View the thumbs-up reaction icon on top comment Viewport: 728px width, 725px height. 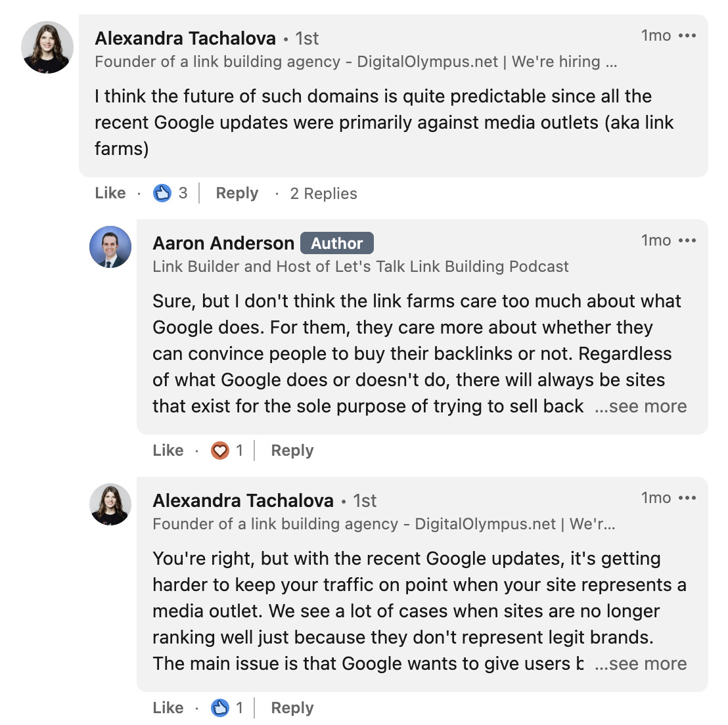click(161, 193)
